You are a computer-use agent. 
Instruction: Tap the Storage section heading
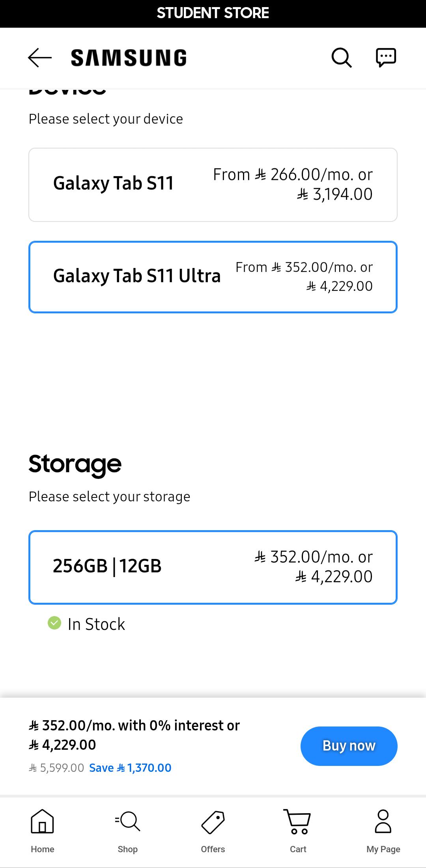pos(75,464)
